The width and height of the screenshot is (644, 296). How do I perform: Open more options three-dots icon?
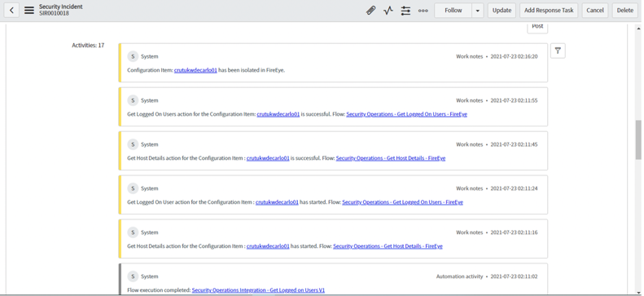point(423,11)
